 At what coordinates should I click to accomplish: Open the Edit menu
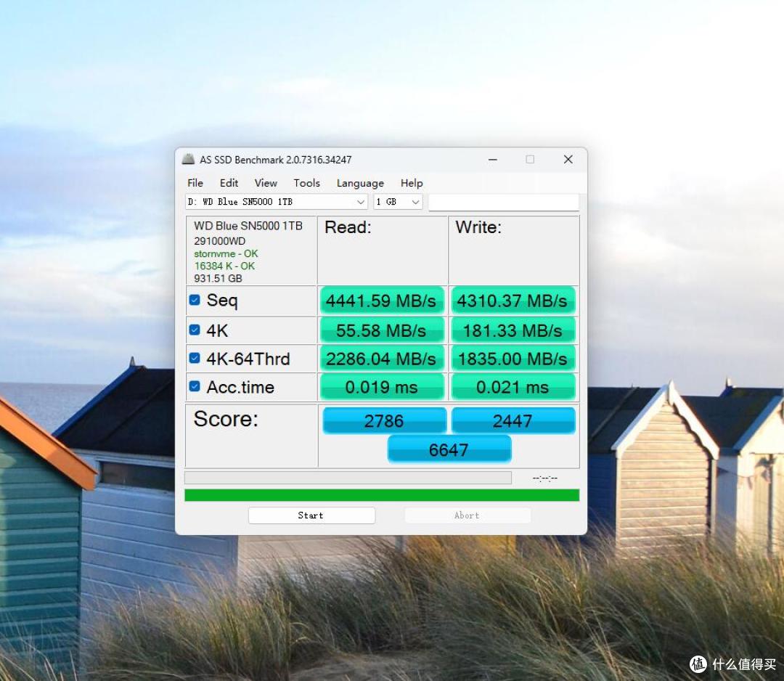(229, 183)
